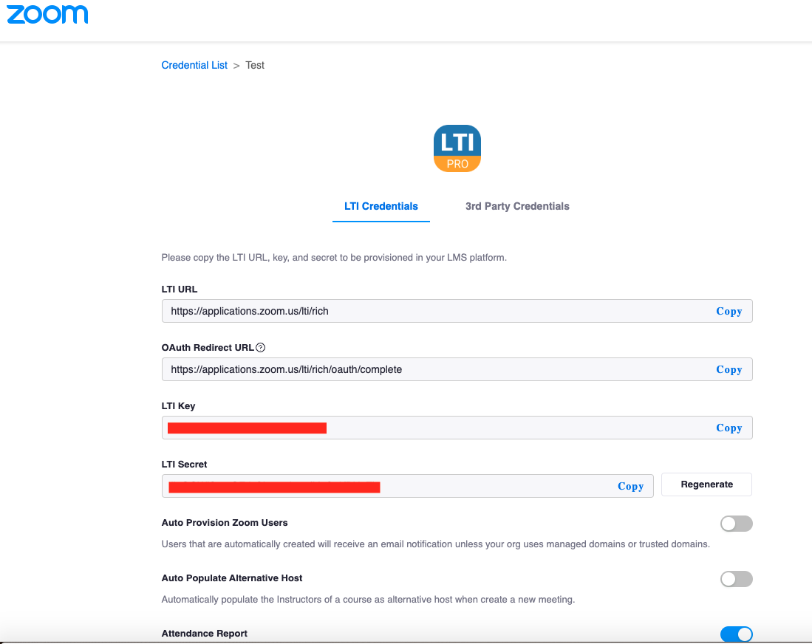
Task: Enable Auto Provision Zoom Users toggle
Action: [x=737, y=524]
